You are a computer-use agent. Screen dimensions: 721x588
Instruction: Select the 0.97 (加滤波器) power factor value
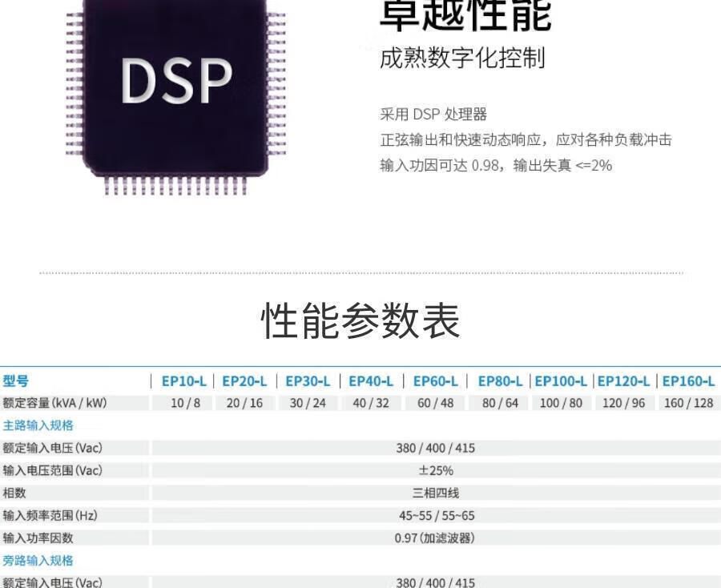point(435,538)
